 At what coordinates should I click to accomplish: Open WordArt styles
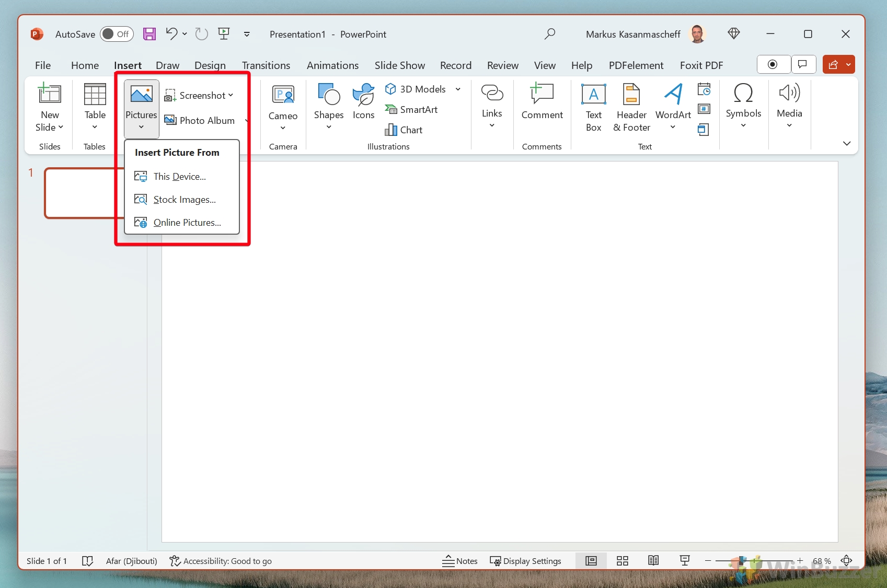pos(673,107)
